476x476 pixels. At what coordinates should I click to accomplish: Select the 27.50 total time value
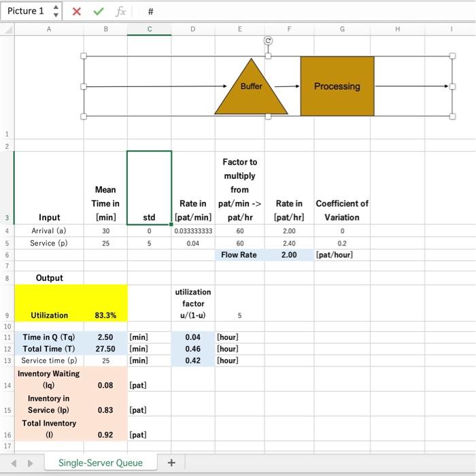pyautogui.click(x=105, y=349)
